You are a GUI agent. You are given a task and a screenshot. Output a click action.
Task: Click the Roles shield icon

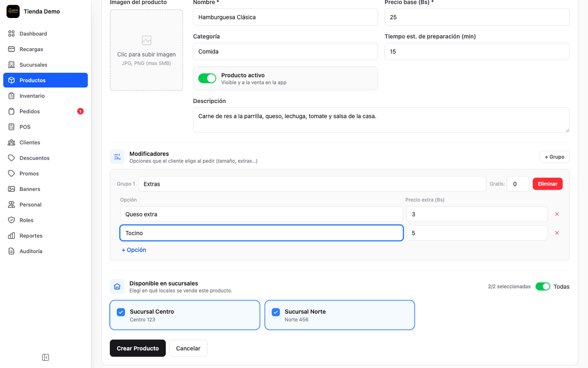[x=11, y=220]
